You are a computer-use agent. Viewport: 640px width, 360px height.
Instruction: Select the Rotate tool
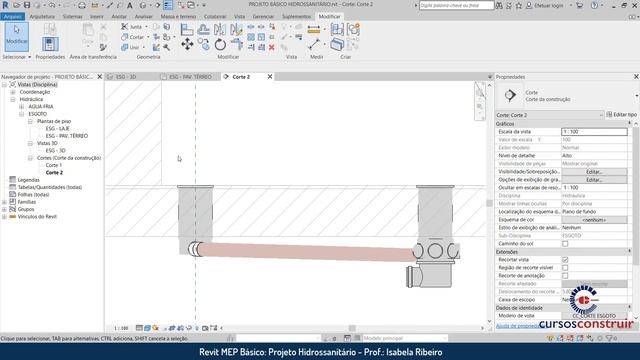click(220, 44)
